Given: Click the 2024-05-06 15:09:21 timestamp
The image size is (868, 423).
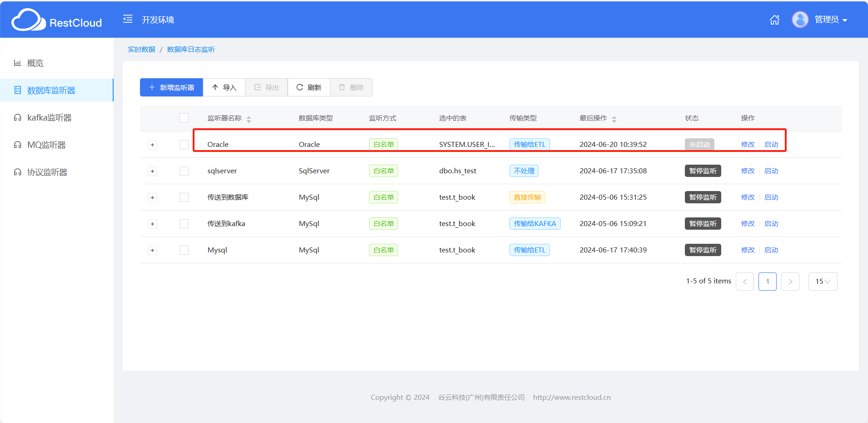Looking at the screenshot, I should (613, 223).
